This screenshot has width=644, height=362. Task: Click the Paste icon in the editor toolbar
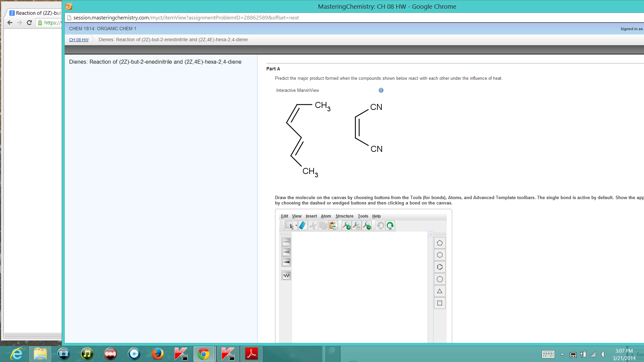tap(333, 226)
